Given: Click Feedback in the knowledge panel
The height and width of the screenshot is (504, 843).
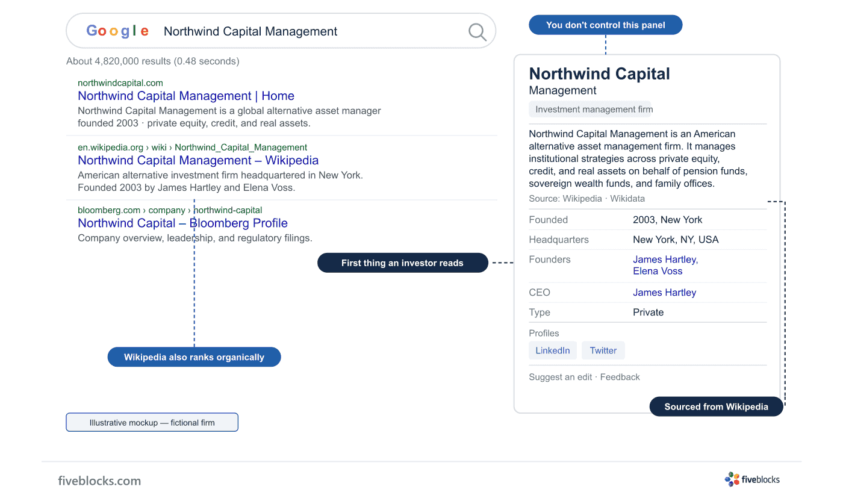Looking at the screenshot, I should point(620,377).
